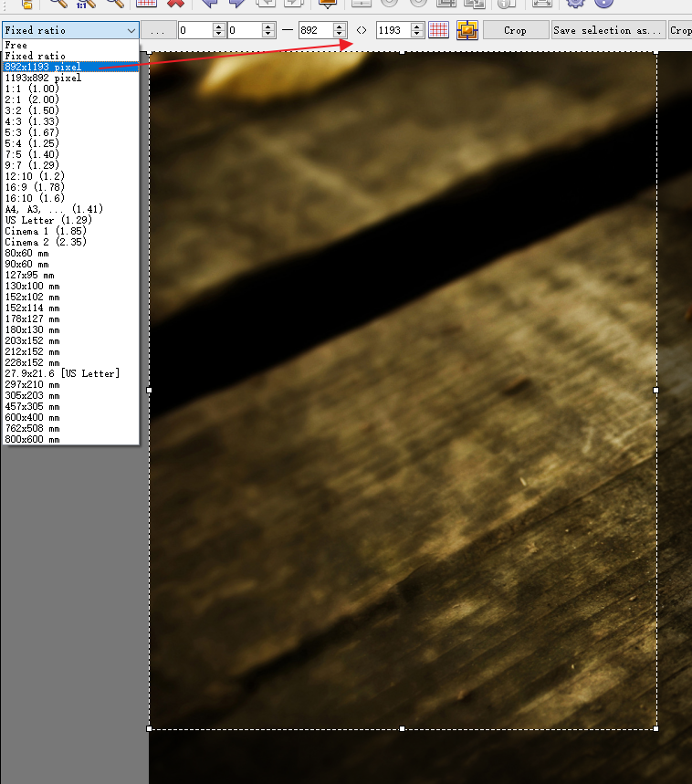The image size is (692, 784).
Task: Click the width field showing 892
Action: pos(316,30)
